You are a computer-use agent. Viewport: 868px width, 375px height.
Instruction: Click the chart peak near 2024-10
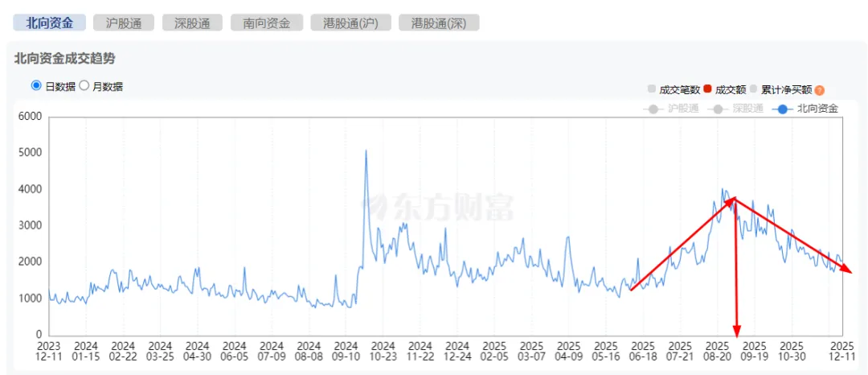point(366,150)
